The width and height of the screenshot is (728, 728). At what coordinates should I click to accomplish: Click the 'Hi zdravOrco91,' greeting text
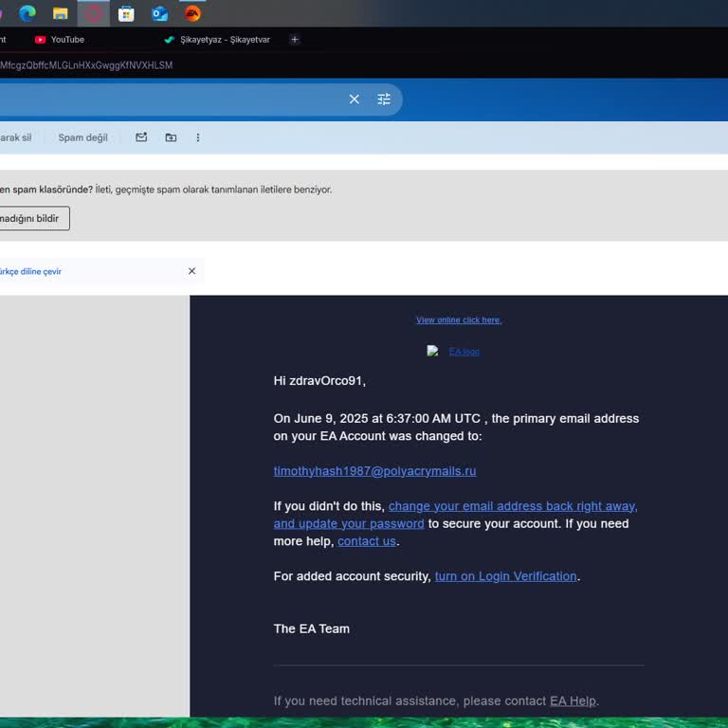pyautogui.click(x=319, y=381)
